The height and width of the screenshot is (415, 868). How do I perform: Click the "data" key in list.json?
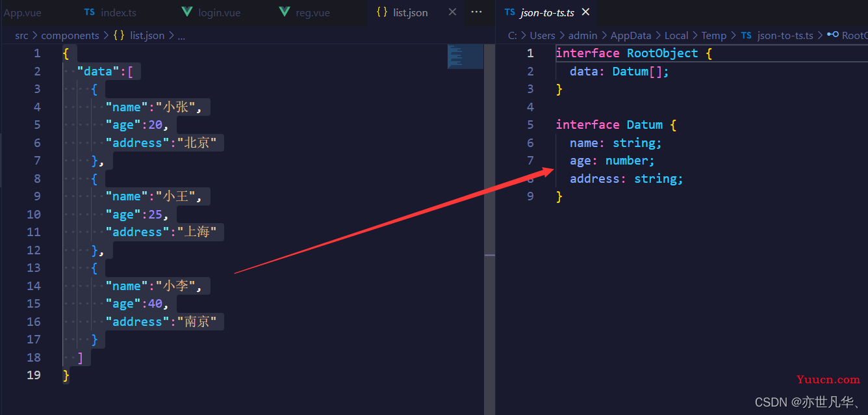tap(98, 72)
